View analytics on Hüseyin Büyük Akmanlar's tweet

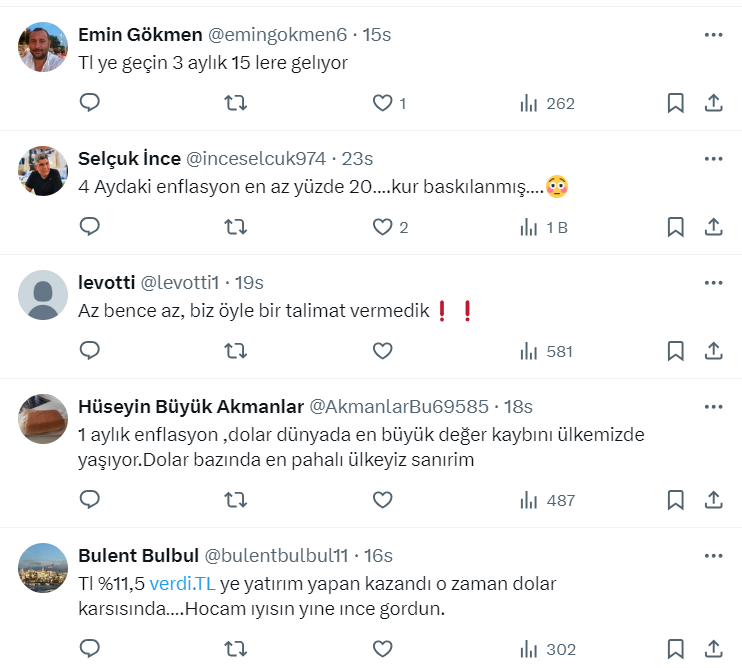(547, 500)
